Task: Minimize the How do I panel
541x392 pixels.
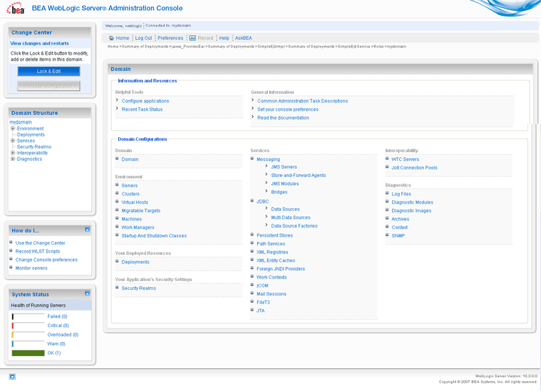Action: point(87,229)
